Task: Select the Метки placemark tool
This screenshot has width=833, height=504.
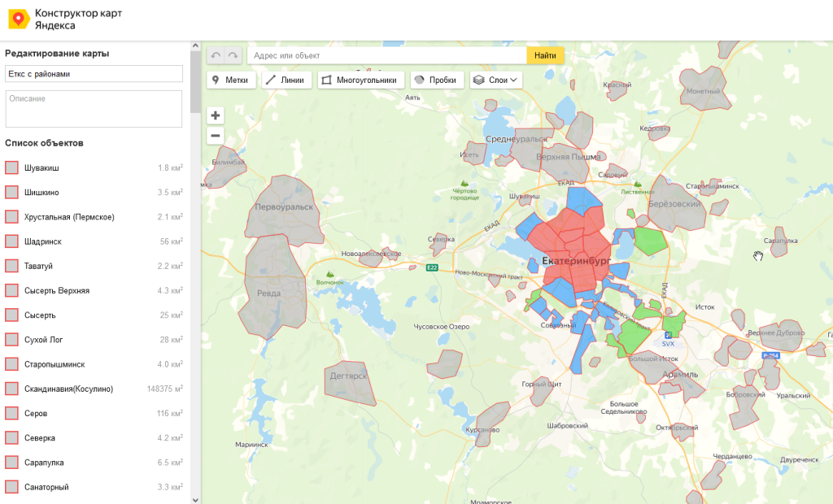Action: tap(231, 80)
